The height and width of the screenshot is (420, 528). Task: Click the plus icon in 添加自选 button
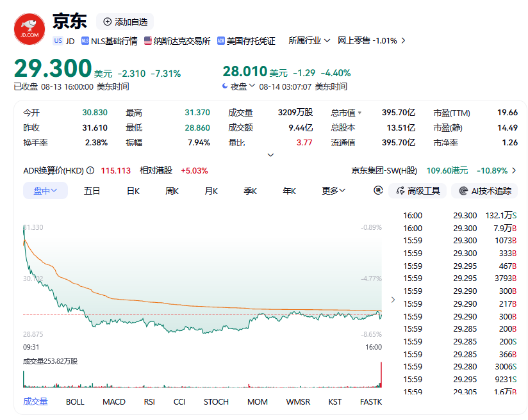point(107,22)
